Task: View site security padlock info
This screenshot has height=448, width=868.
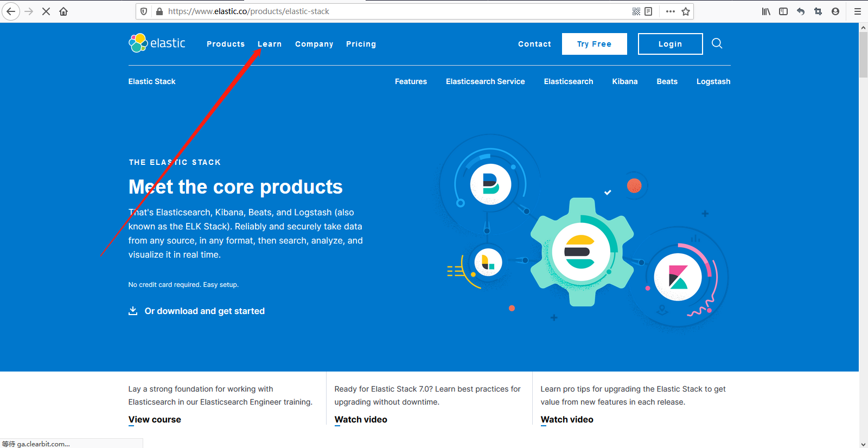Action: [159, 11]
